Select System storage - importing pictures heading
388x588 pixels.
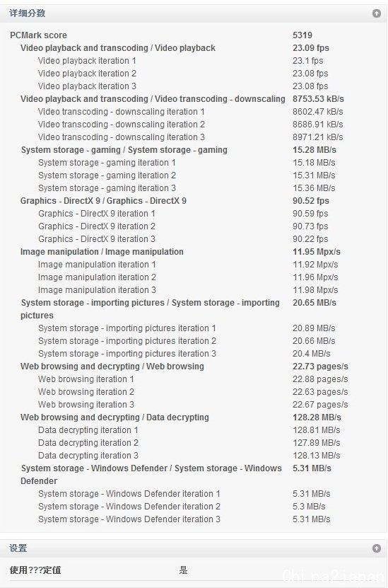pos(150,309)
